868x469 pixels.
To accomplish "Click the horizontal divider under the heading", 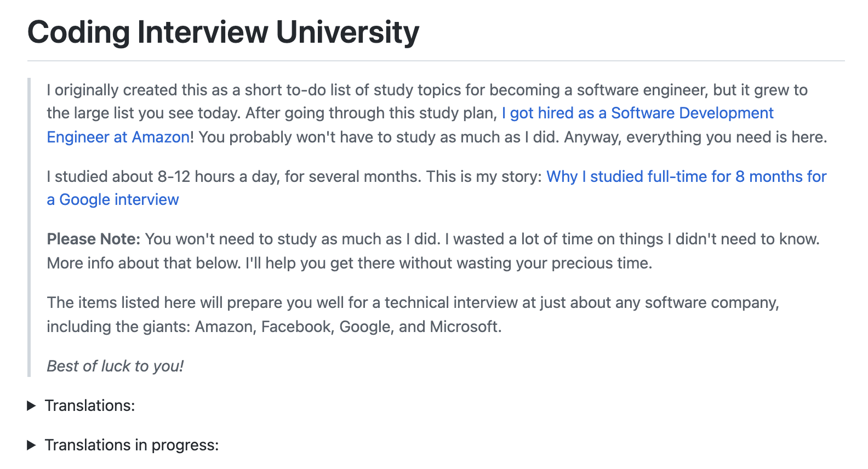I will point(436,61).
